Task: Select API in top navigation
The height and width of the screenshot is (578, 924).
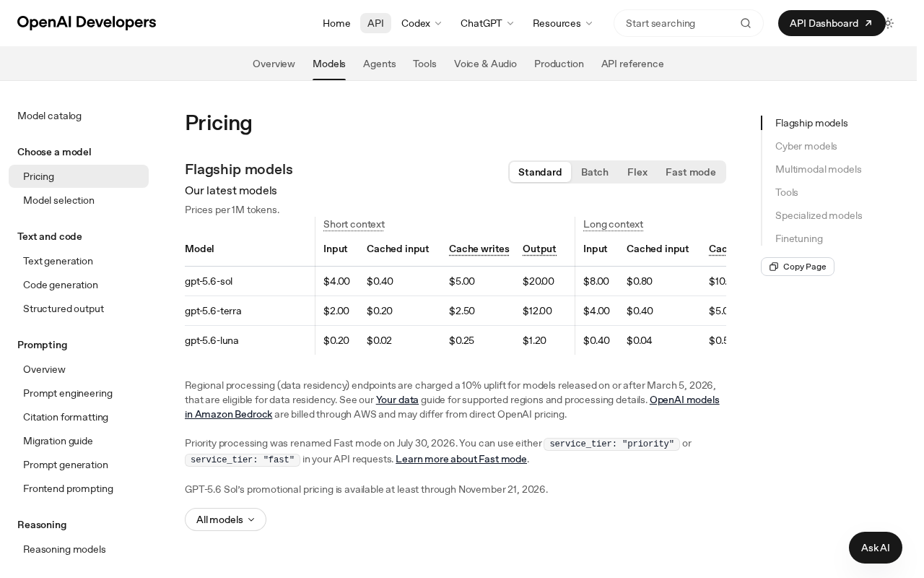Action: point(375,23)
